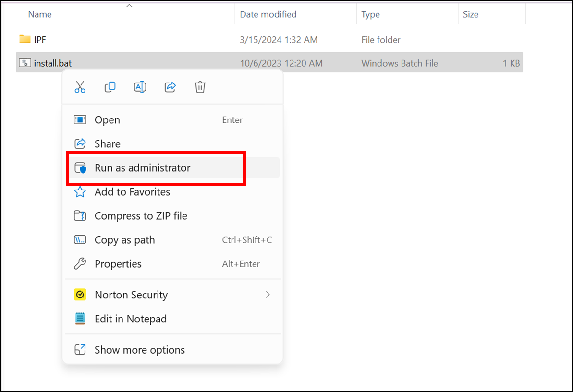Click the Delete trash can icon
The width and height of the screenshot is (573, 392).
(x=200, y=87)
